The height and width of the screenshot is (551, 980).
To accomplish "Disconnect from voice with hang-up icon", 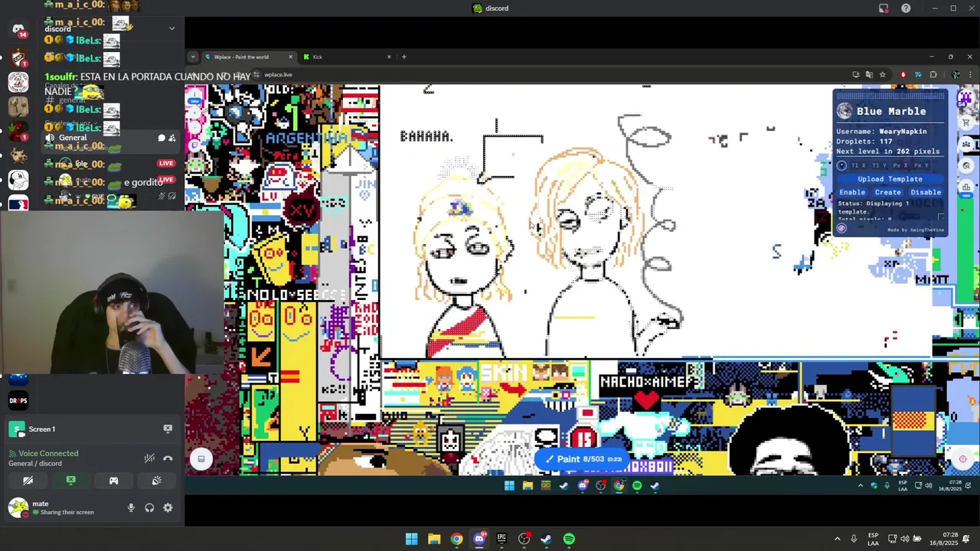I will tap(168, 458).
